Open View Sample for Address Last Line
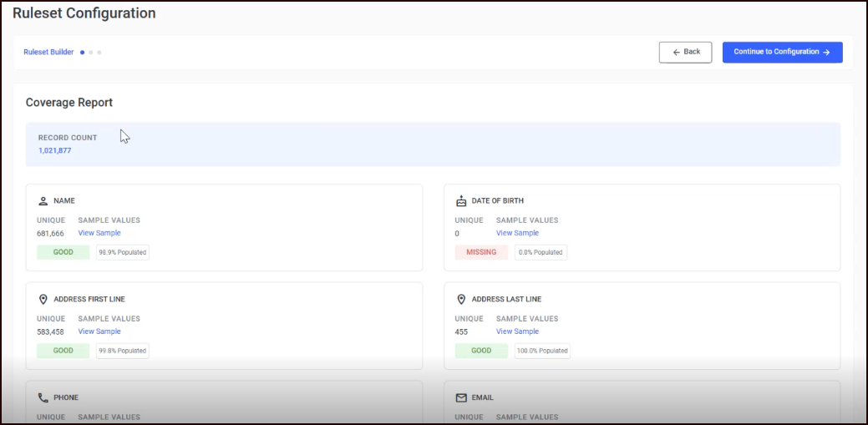 pos(517,331)
